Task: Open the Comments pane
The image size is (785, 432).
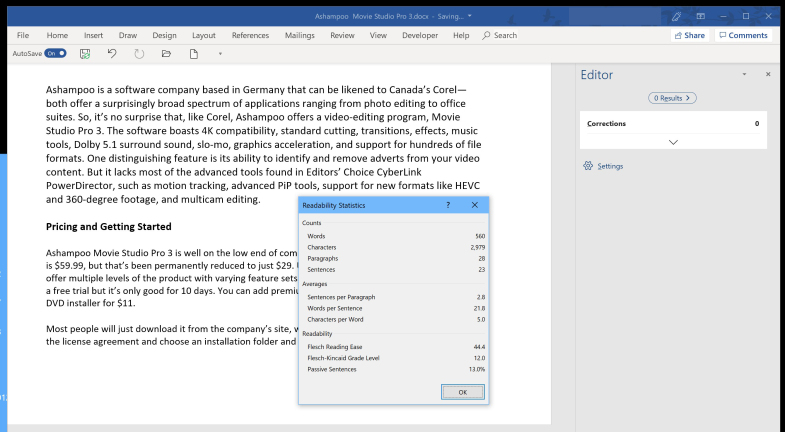Action: 743,35
